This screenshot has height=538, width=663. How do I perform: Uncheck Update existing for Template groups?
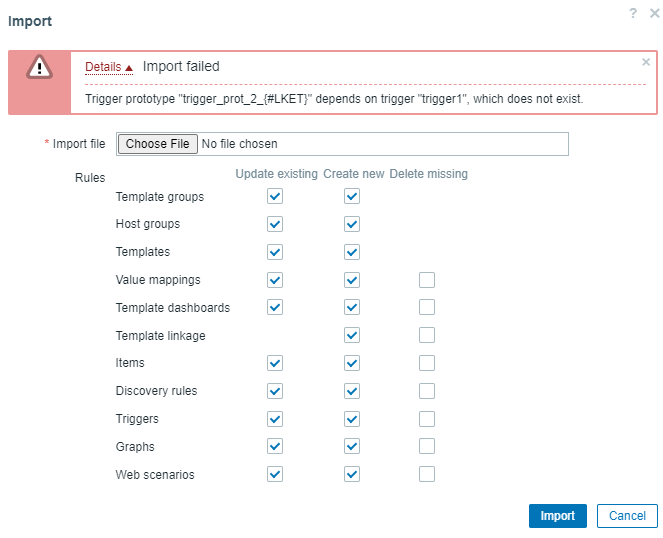coord(275,196)
